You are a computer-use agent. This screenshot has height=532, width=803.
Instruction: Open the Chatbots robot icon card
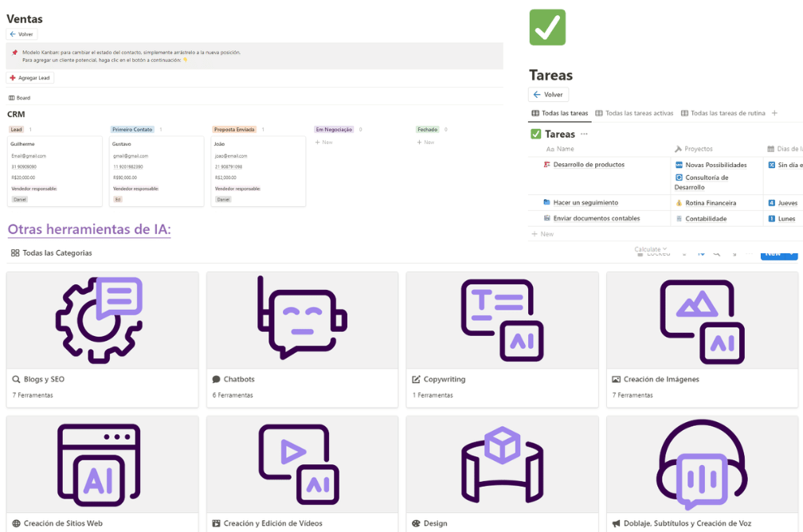(x=302, y=320)
